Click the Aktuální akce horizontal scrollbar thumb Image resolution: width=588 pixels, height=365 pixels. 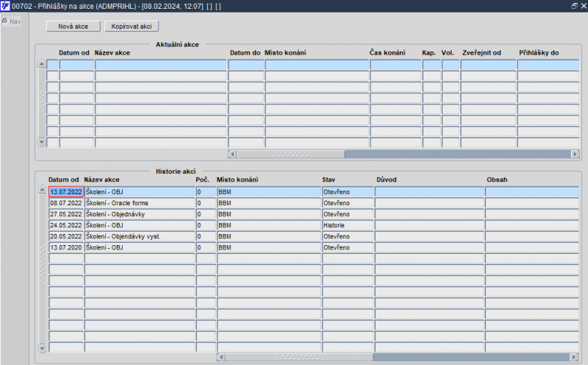[x=290, y=154]
